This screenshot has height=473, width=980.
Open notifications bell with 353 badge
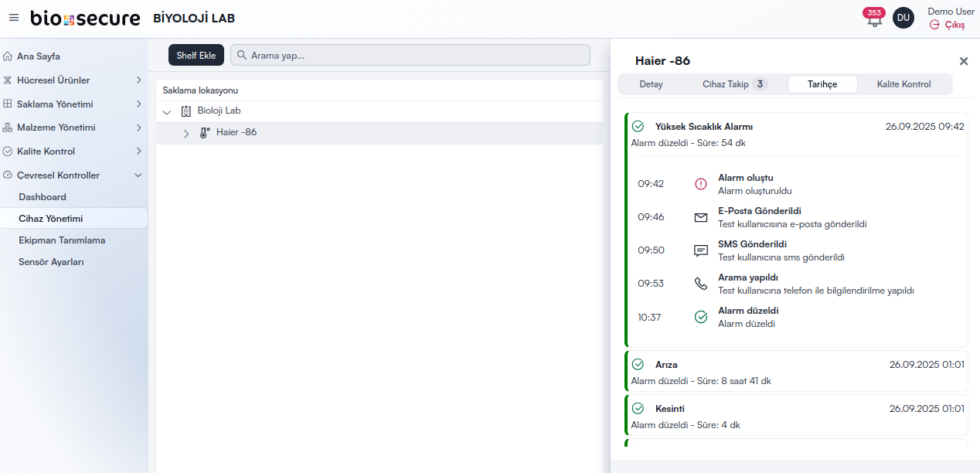tap(874, 18)
